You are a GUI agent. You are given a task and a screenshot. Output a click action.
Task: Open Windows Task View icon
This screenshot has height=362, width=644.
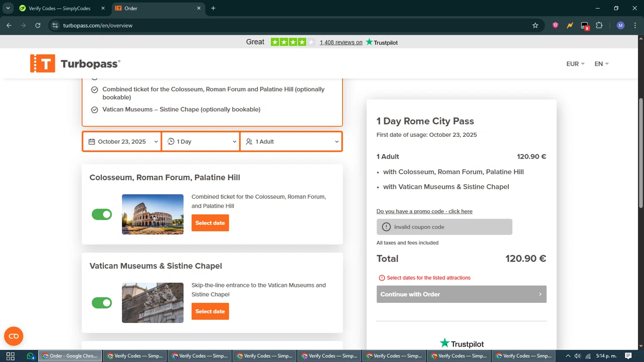coord(11,356)
